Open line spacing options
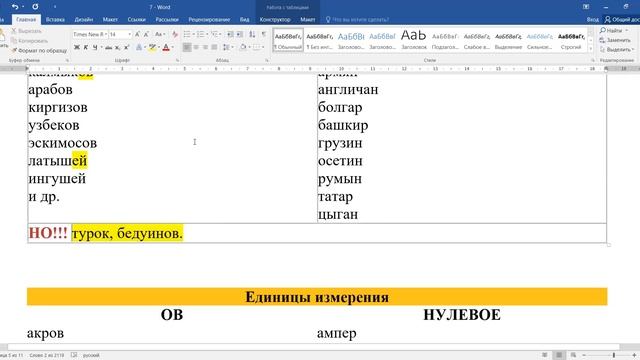Viewport: 640px width, 360px height. pyautogui.click(x=227, y=48)
